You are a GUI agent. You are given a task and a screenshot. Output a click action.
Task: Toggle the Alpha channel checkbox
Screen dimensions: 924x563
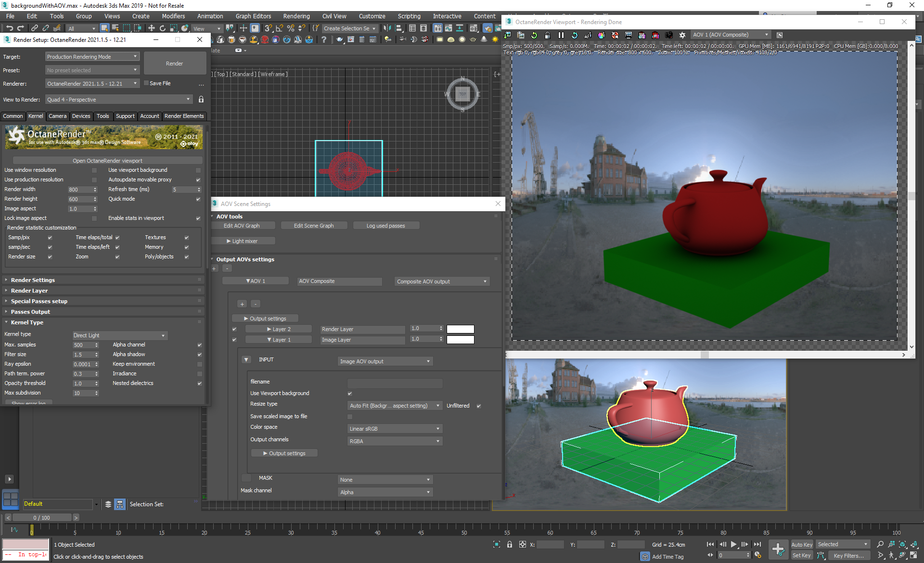(199, 345)
